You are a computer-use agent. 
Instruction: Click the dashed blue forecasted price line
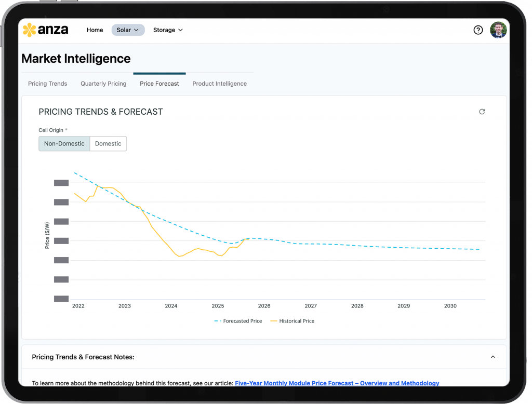pos(364,244)
